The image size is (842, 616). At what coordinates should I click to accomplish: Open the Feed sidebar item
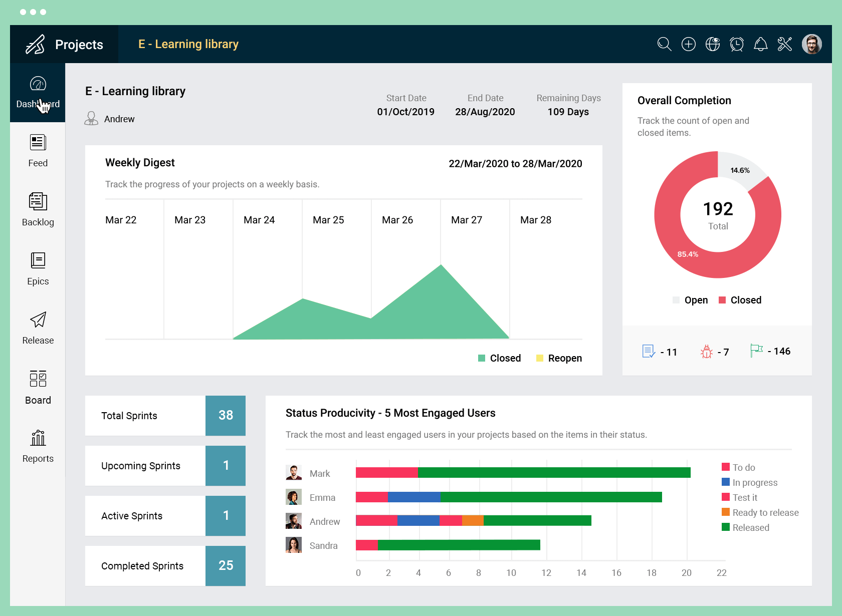(38, 151)
